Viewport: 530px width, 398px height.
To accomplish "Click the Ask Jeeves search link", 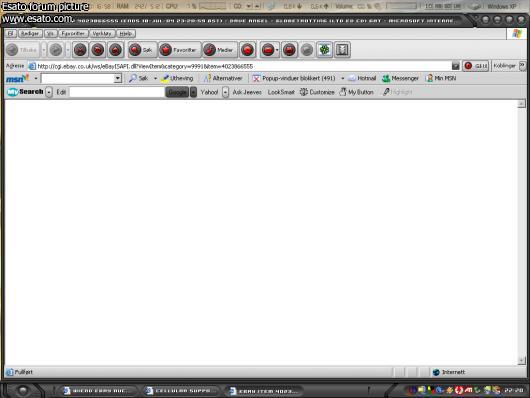I will (247, 92).
